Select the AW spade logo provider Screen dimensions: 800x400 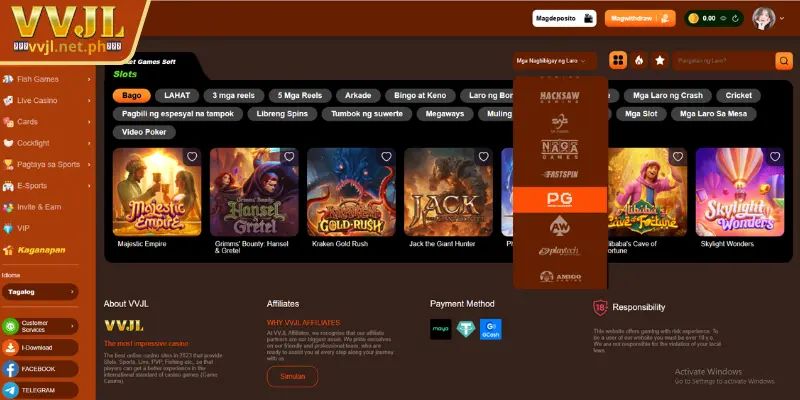click(x=560, y=226)
